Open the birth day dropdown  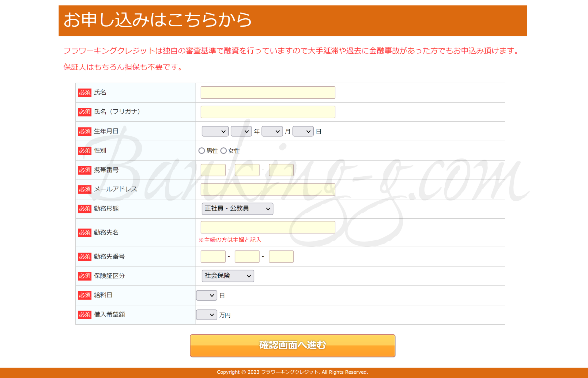coord(303,131)
